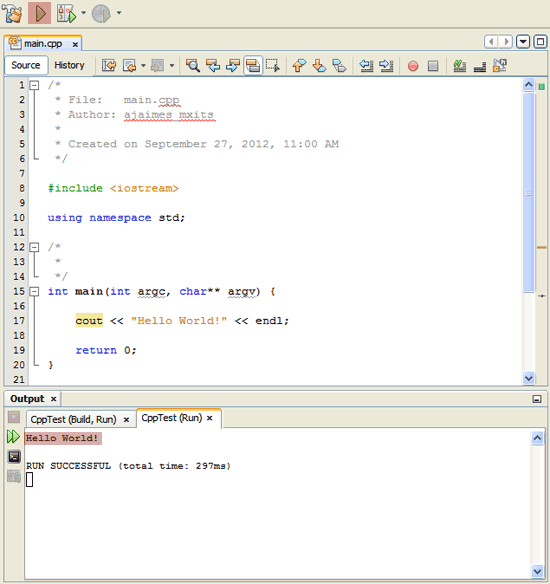
Task: Click the "Hello World!" string in the code
Action: (179, 321)
